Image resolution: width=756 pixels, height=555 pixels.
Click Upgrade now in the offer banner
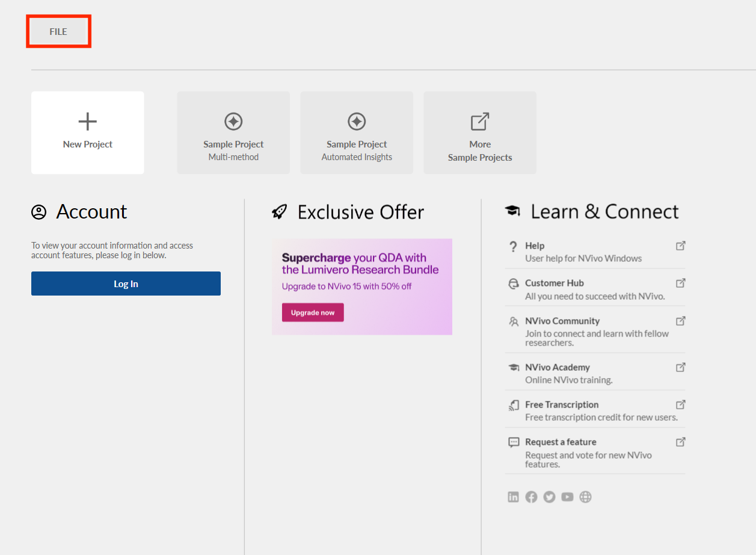[x=313, y=312]
